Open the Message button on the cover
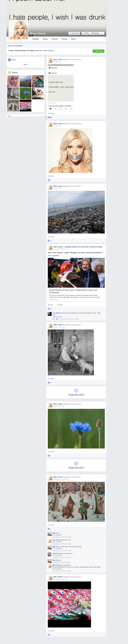128x644 pixels. point(95,33)
